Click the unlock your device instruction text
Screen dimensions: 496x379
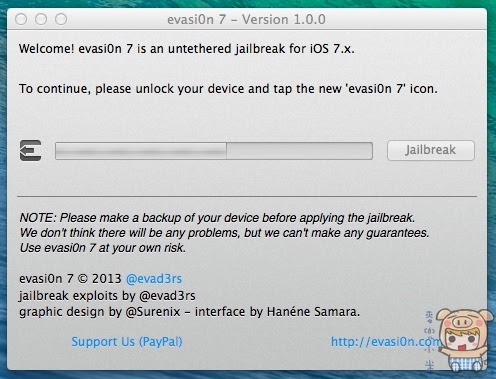[x=228, y=89]
